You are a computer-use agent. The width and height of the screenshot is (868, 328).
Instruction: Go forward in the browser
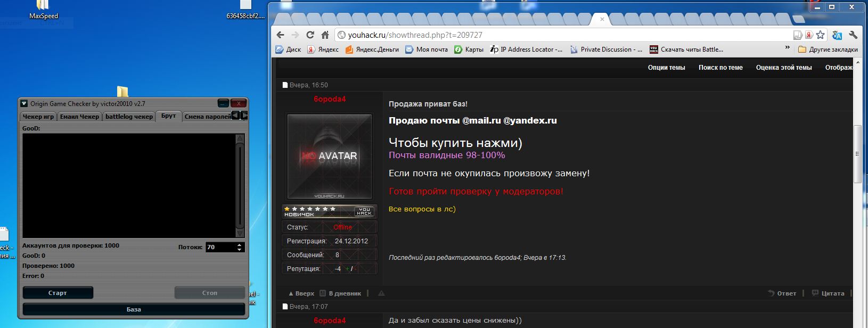pos(296,35)
